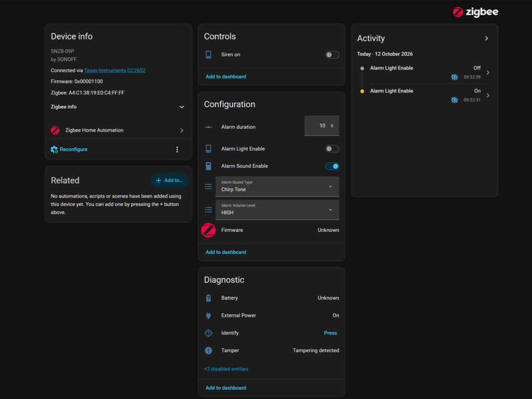The image size is (532, 399).
Task: Click Add to dashboard under Diagnostic
Action: tap(225, 388)
